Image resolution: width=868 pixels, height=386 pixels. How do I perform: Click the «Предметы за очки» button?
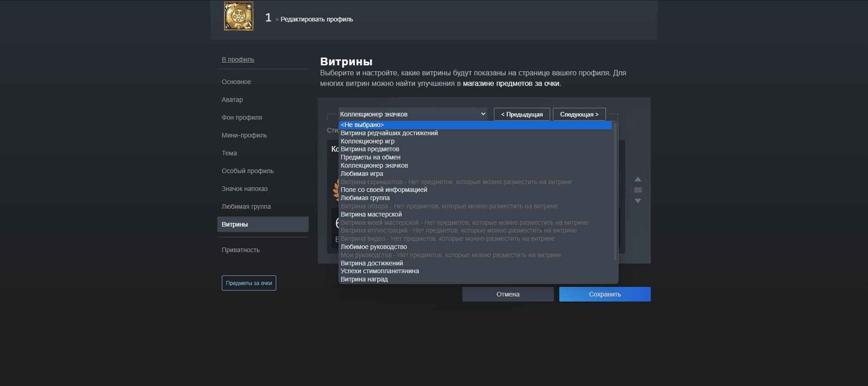(x=249, y=283)
